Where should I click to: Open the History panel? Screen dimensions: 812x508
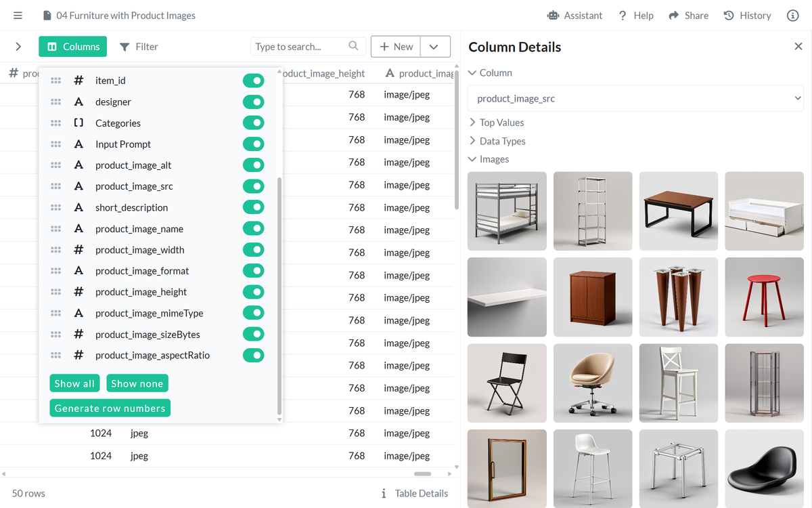click(x=747, y=15)
